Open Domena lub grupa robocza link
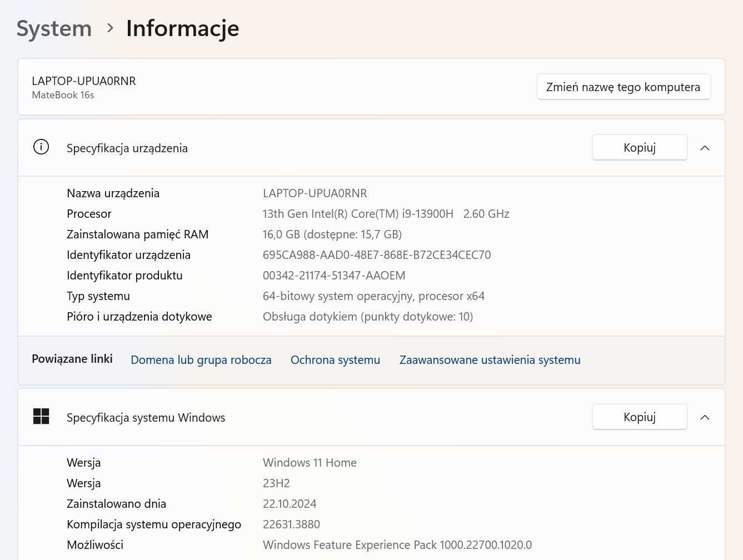This screenshot has height=560, width=743. 201,360
